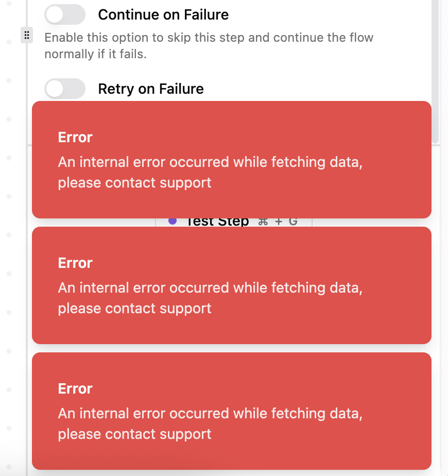The image size is (448, 476).
Task: Select the "Error" heading in top toast
Action: (75, 138)
